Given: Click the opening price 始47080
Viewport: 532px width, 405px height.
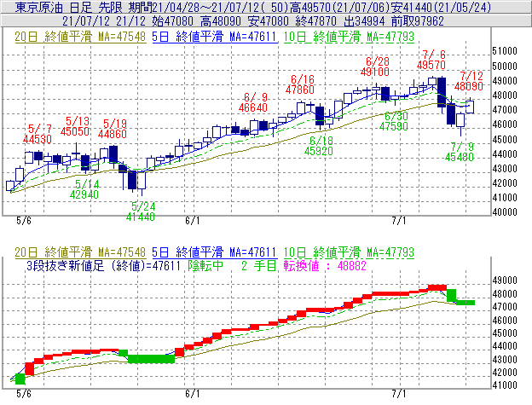Looking at the screenshot, I should coord(172,21).
